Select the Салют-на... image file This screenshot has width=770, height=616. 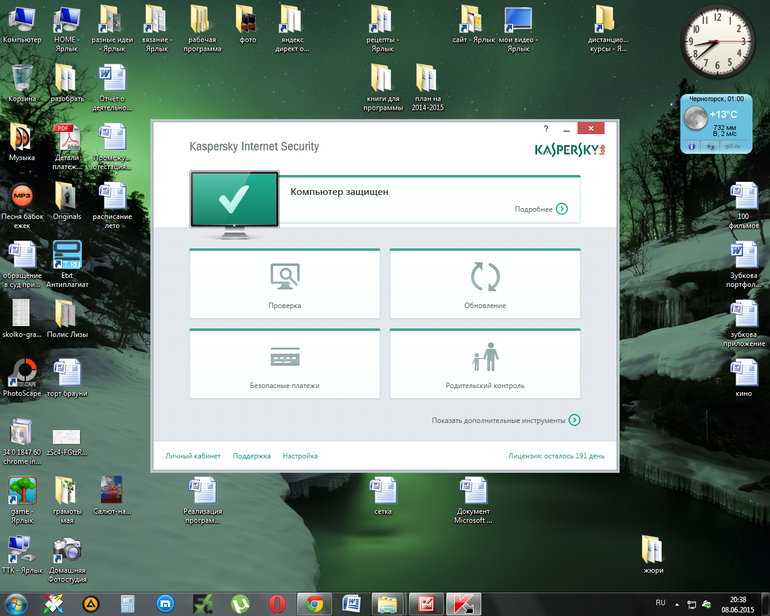112,496
